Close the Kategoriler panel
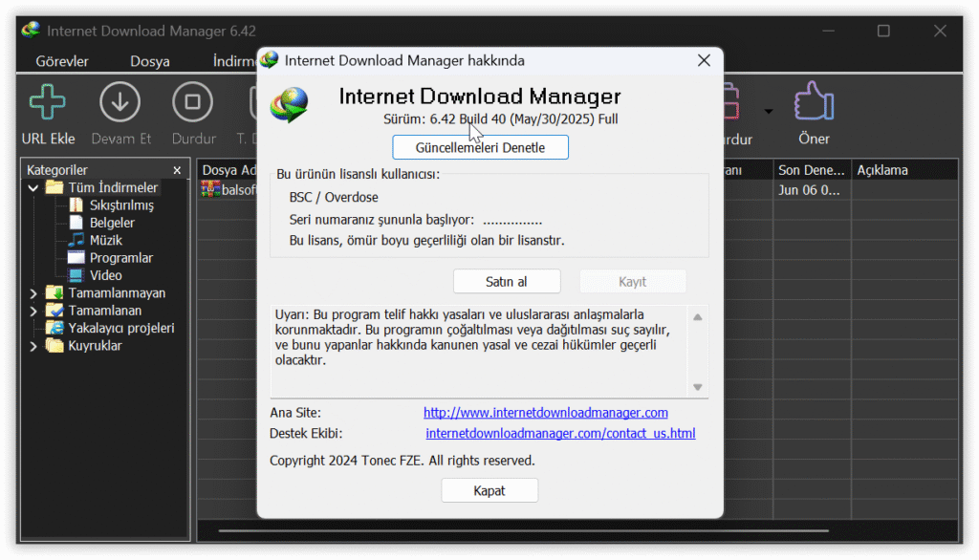 coord(177,170)
